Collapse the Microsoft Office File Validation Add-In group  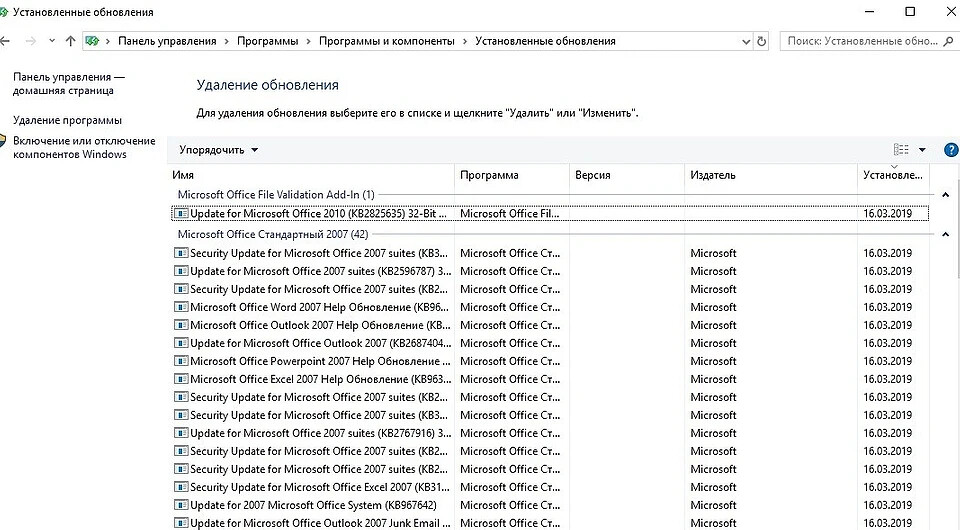pyautogui.click(x=946, y=195)
